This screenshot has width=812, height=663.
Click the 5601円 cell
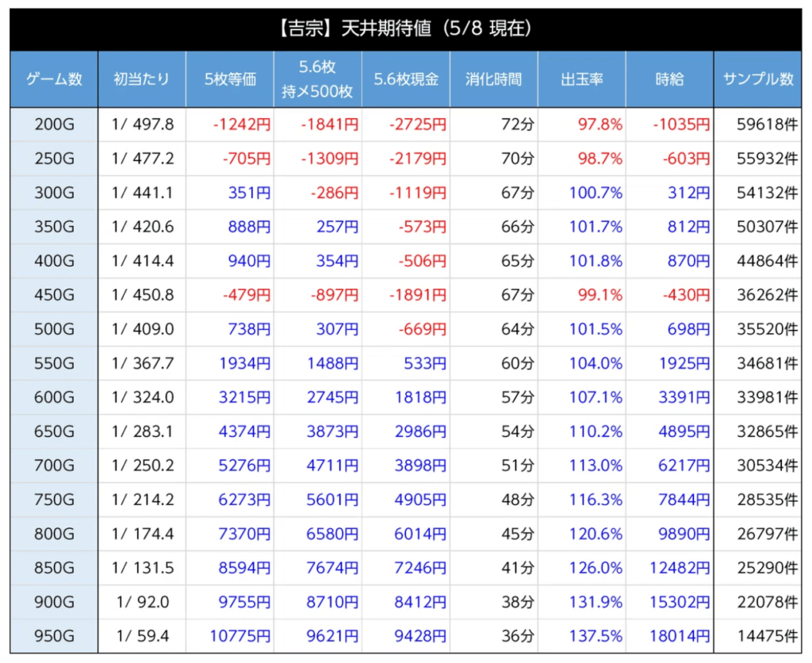click(x=333, y=500)
